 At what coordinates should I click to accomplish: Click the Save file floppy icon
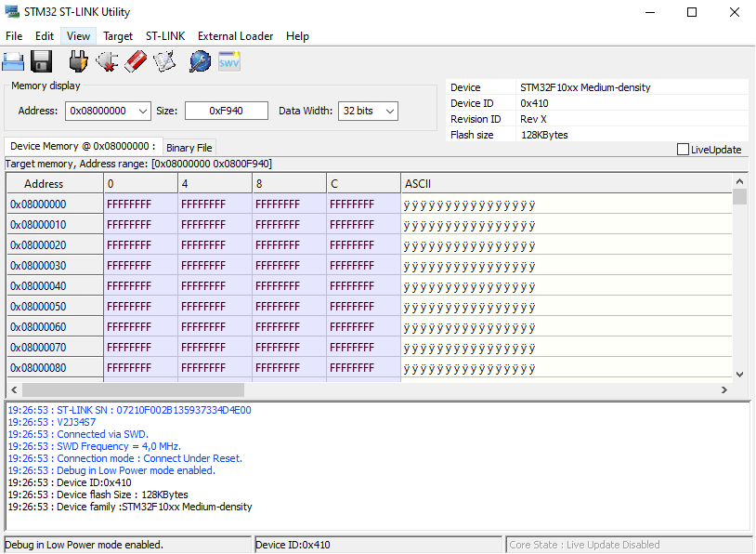pyautogui.click(x=41, y=61)
